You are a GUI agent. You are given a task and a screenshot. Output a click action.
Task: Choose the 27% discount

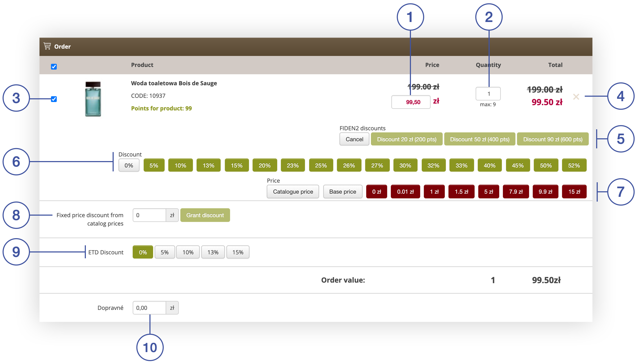[x=377, y=165]
